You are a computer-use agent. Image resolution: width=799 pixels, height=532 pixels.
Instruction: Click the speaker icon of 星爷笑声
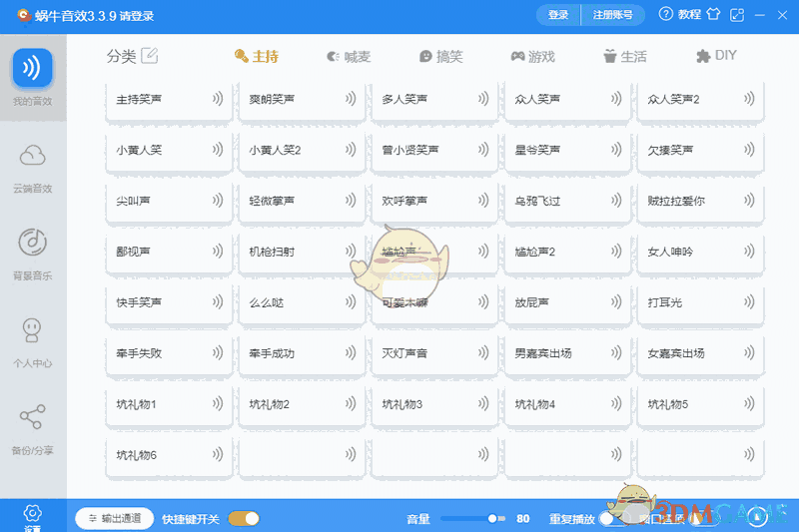pyautogui.click(x=616, y=149)
